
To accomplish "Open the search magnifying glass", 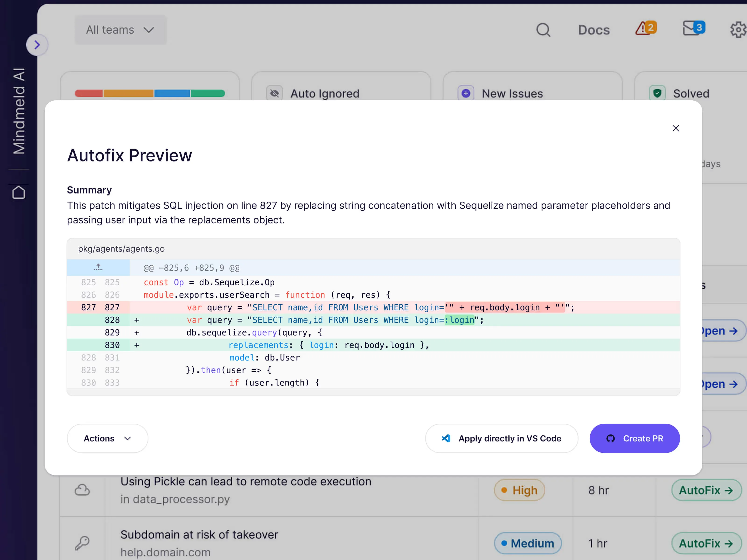I will [x=543, y=30].
